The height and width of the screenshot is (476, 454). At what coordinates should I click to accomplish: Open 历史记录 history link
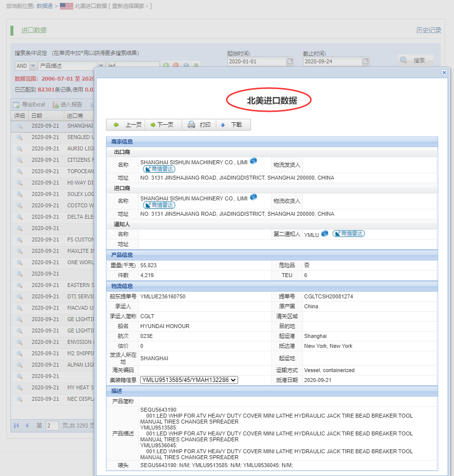point(428,30)
